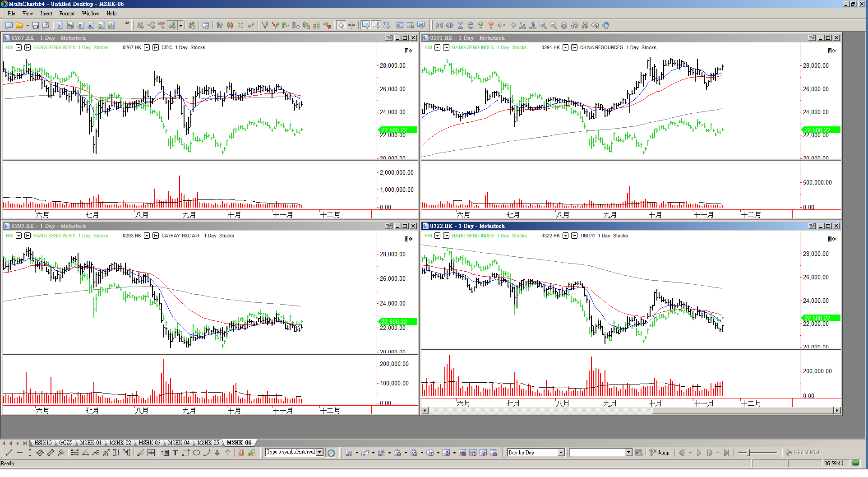Screen dimensions: 868x477
Task: Switch to the MSHK-03 workspace tab
Action: tap(149, 443)
